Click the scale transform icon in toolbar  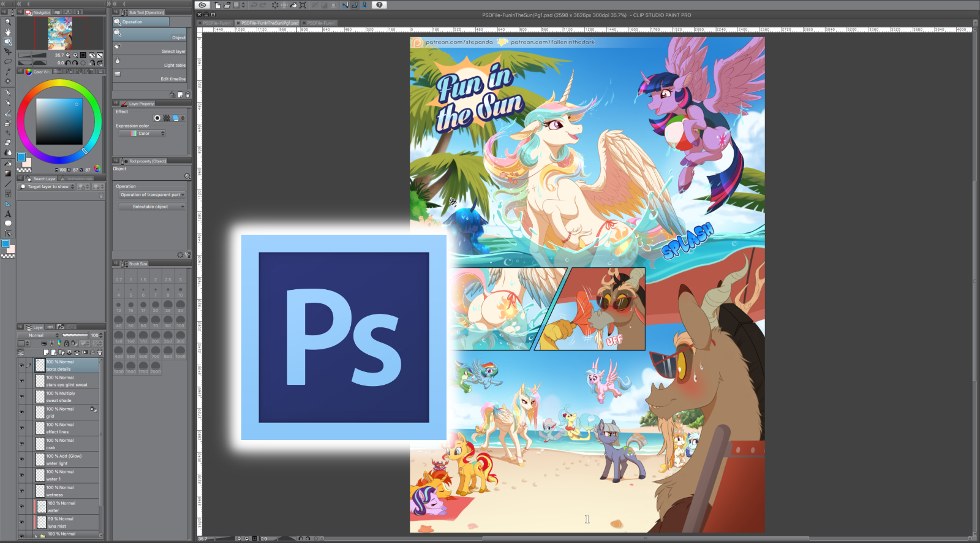point(303,5)
